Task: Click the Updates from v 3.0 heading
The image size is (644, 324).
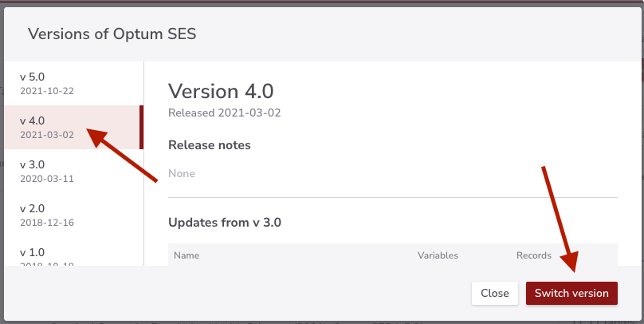Action: point(225,223)
